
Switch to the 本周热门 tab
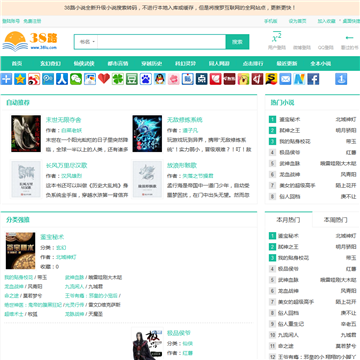click(x=336, y=220)
